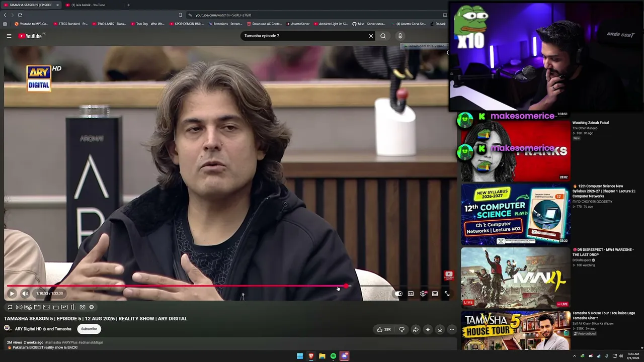Screen dimensions: 644x362
Task: Click the ARY Digital HD channel avatar
Action: pos(8,328)
